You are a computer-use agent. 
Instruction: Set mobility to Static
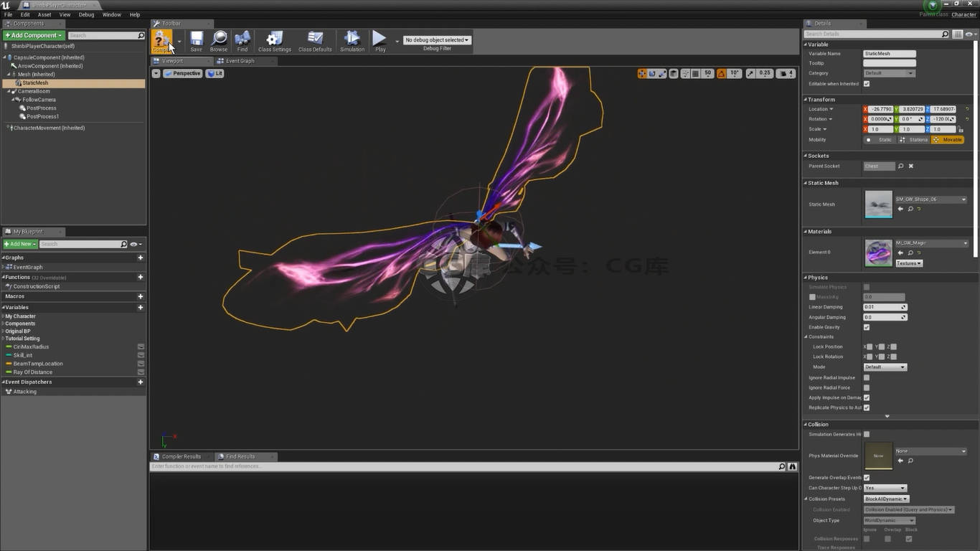click(880, 140)
